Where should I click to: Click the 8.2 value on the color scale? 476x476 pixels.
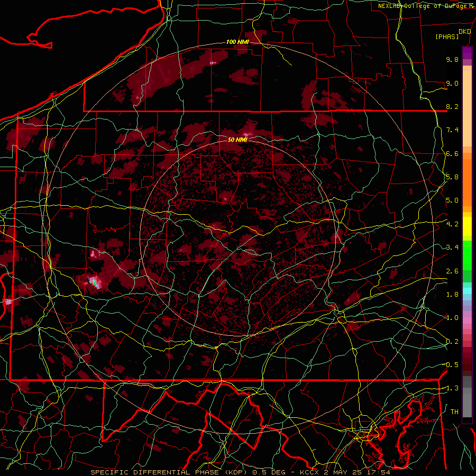452,106
